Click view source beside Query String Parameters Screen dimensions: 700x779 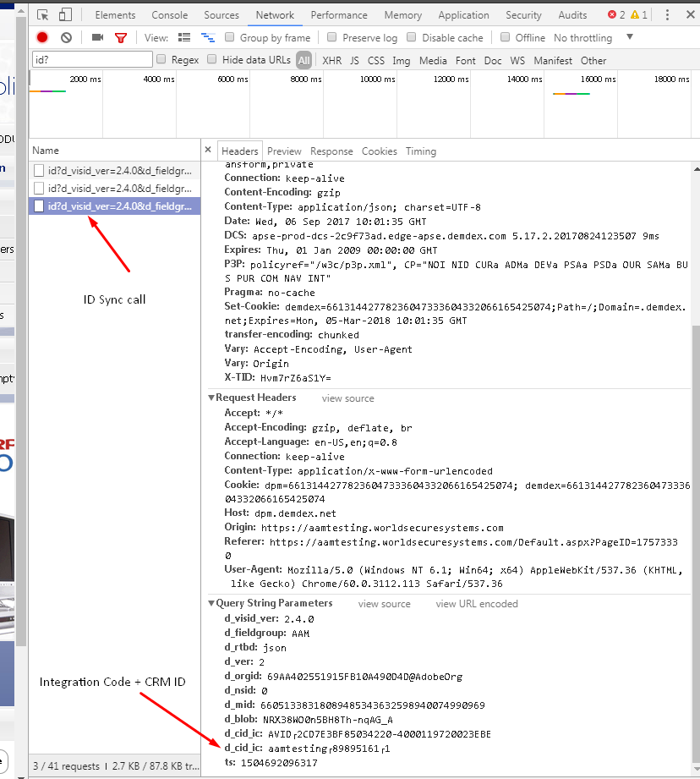pyautogui.click(x=385, y=604)
